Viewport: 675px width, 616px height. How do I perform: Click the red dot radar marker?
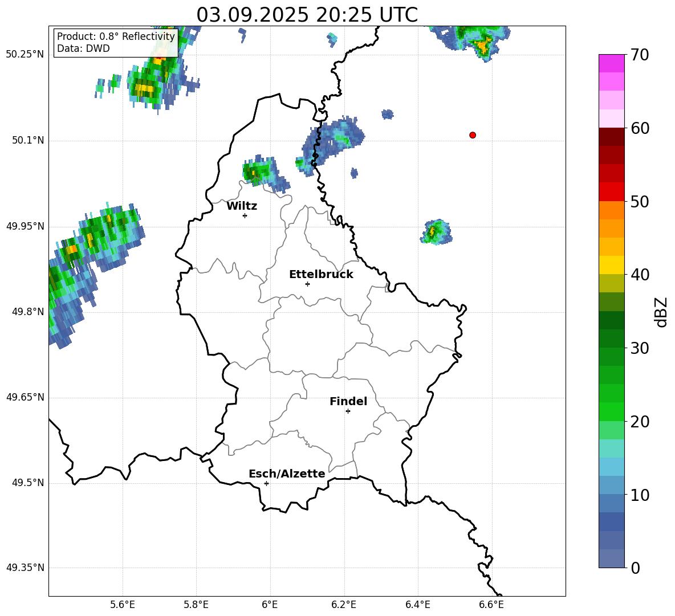(473, 135)
